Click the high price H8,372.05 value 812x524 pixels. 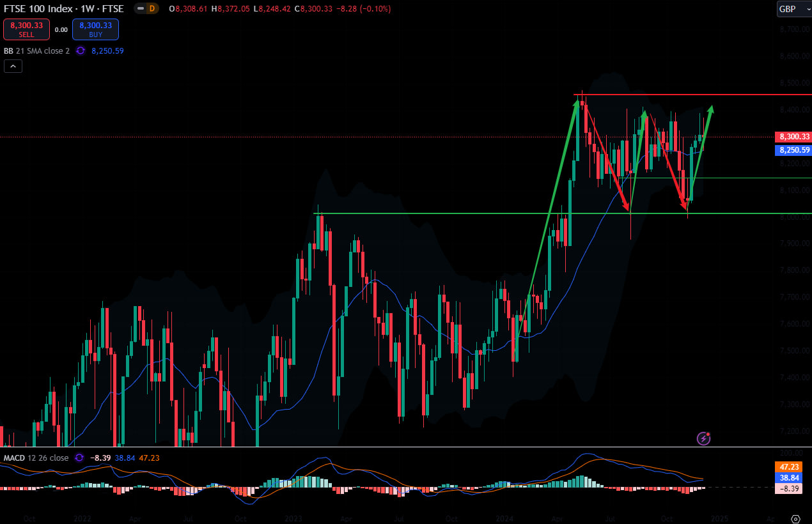click(231, 8)
